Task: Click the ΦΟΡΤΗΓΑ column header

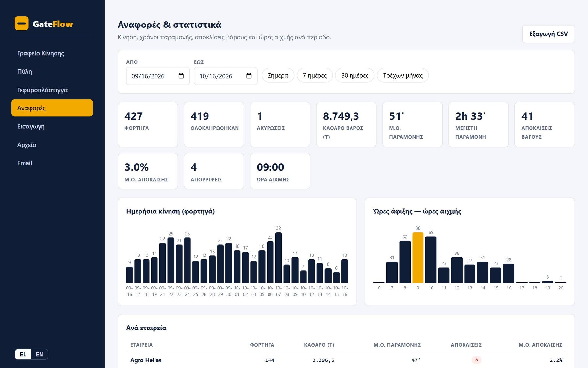Action: click(x=262, y=345)
